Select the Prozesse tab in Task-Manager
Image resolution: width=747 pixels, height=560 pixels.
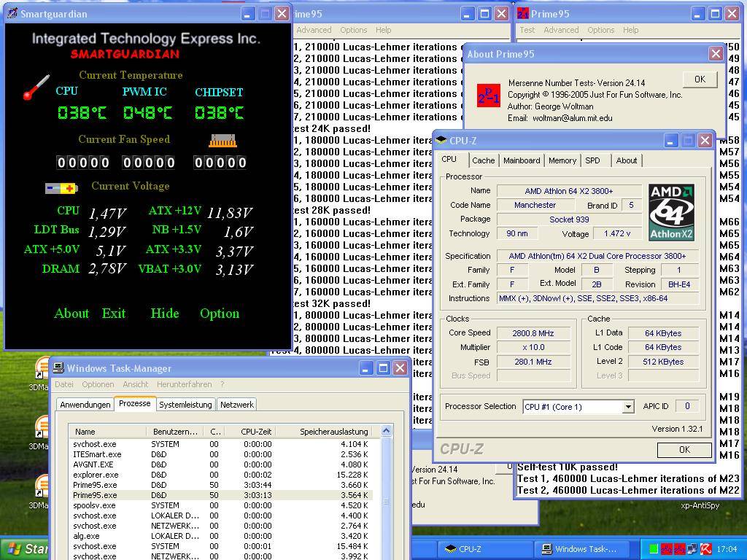tap(135, 403)
